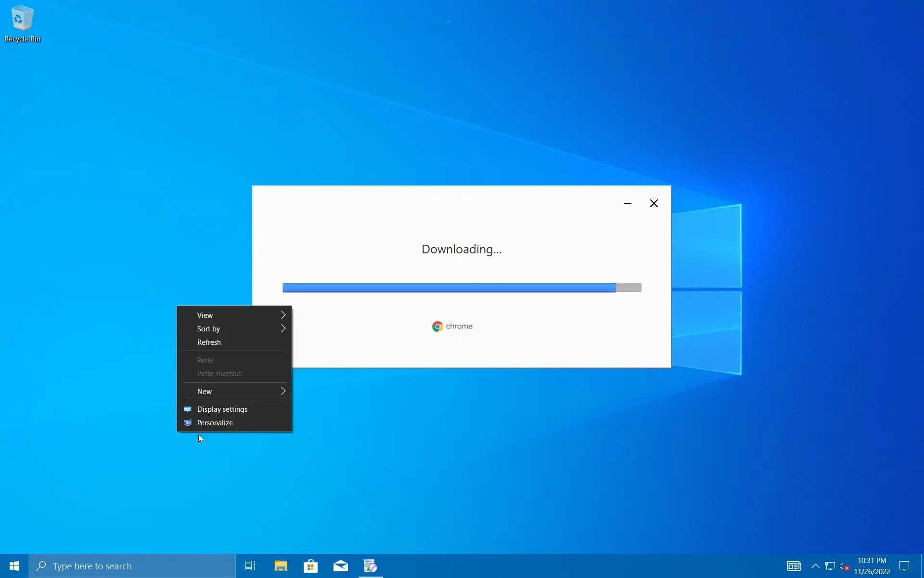
Task: Launch File Explorer from taskbar
Action: (281, 566)
